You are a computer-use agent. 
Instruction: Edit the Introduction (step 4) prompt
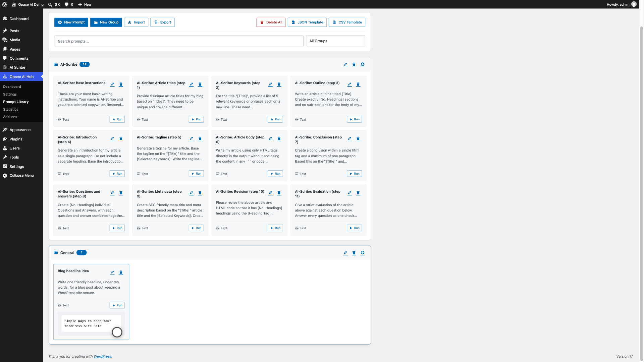[x=112, y=139]
